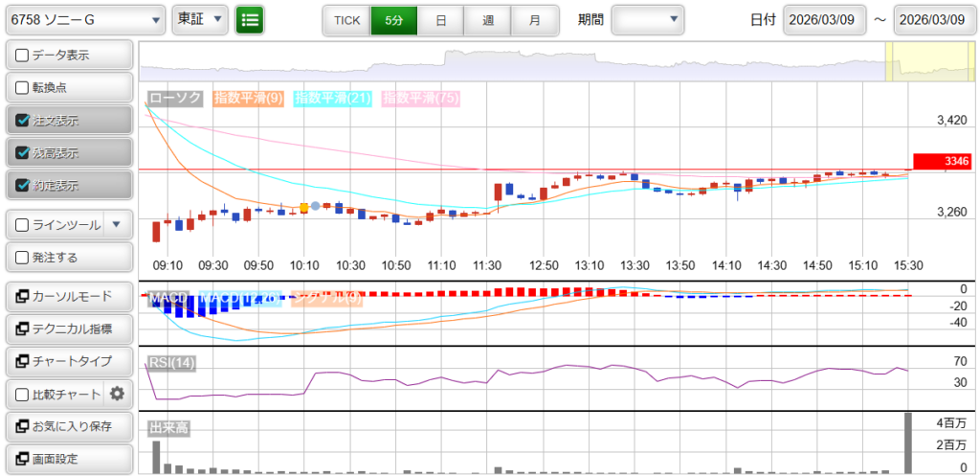
Task: Expand the ラインツール dropdown arrow
Action: 117,225
